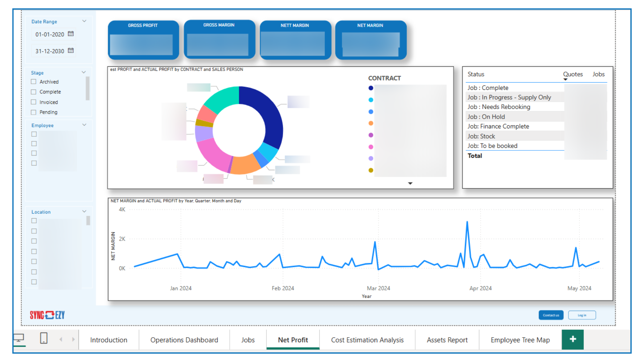The width and height of the screenshot is (644, 362).
Task: Enable the Pending stage checkbox
Action: point(34,112)
